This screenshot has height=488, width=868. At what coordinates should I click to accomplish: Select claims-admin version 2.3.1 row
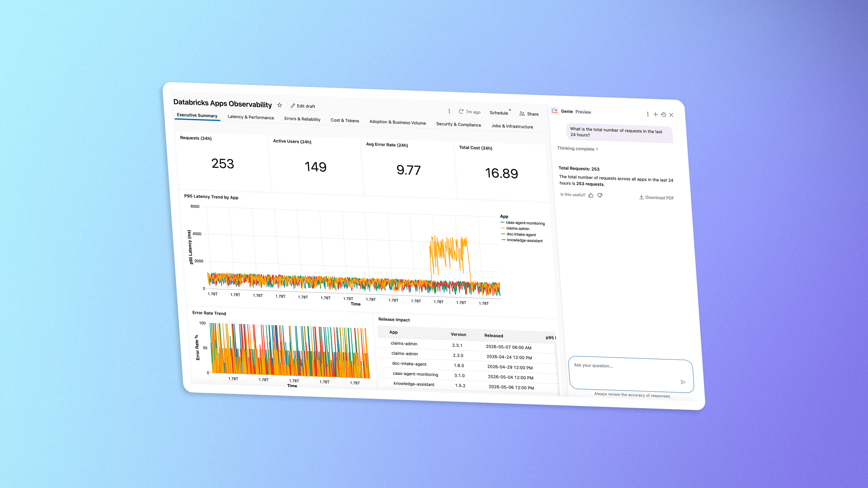pyautogui.click(x=468, y=346)
